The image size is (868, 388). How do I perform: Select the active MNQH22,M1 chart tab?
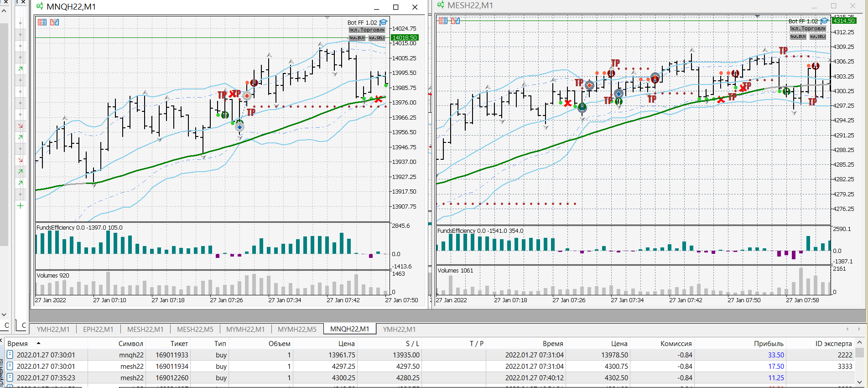tap(349, 329)
